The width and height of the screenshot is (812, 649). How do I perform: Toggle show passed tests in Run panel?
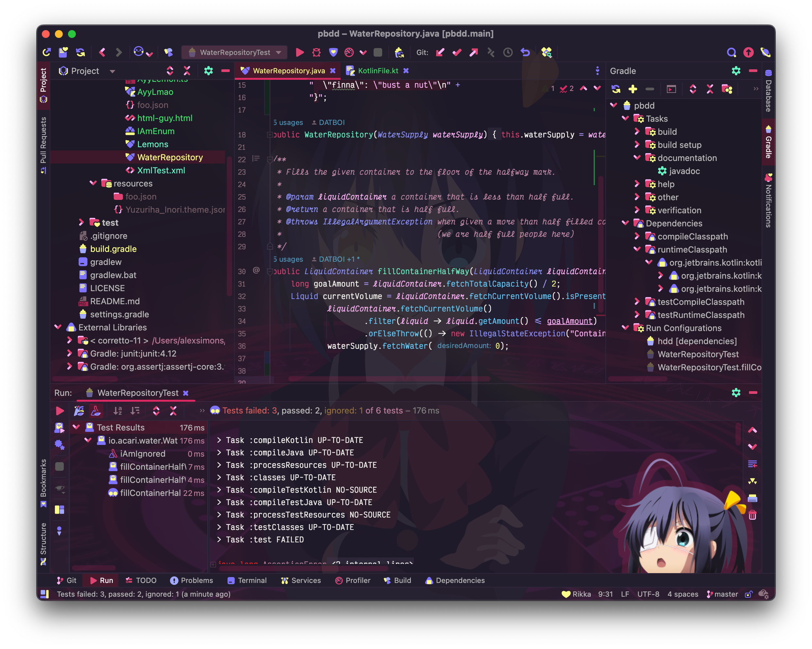tap(79, 411)
